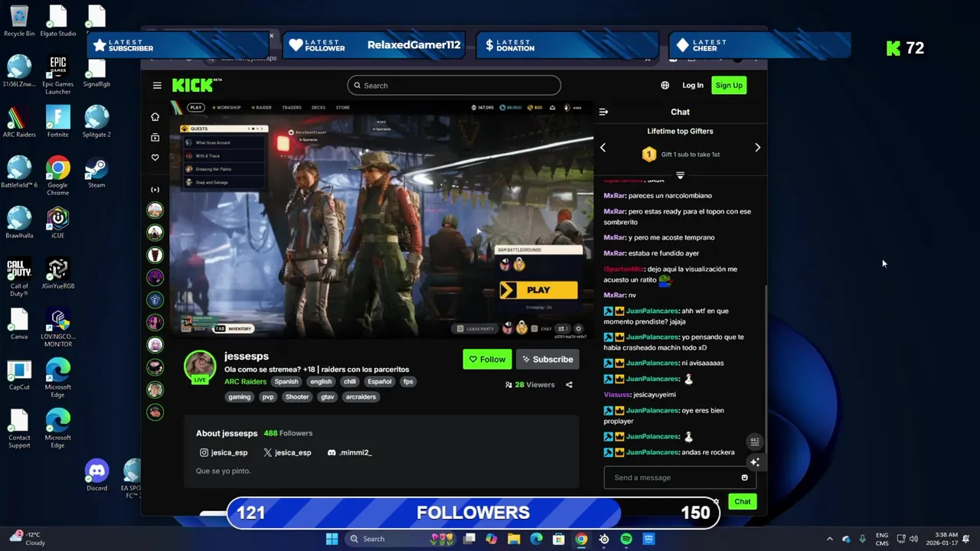
Task: Select the english tag
Action: click(x=321, y=382)
